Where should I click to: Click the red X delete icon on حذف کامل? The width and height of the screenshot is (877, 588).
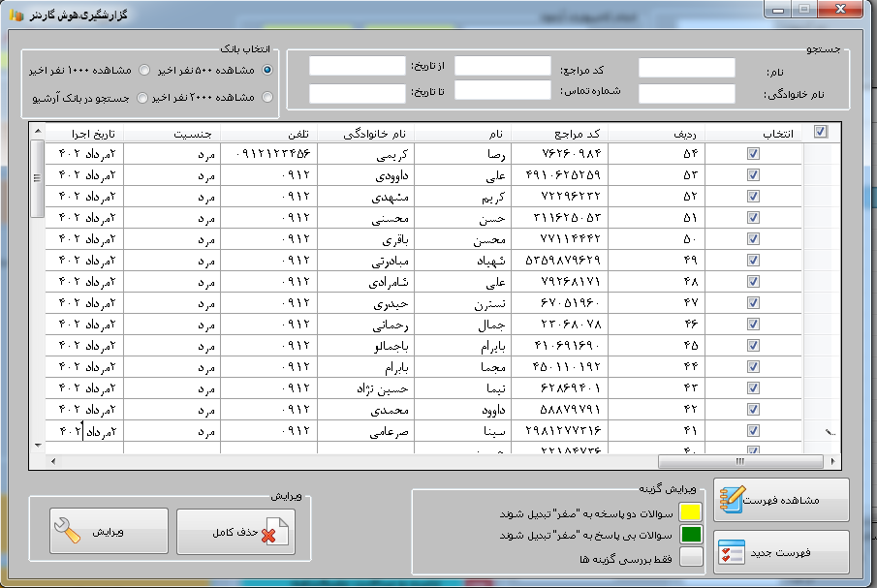[x=274, y=533]
